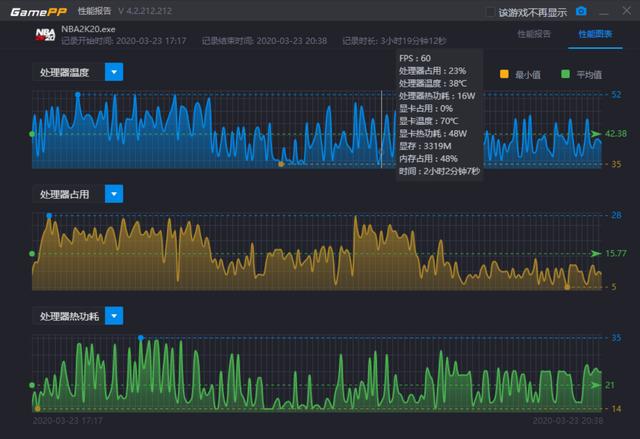This screenshot has width=640, height=439.
Task: Close the GamePP report window
Action: click(x=627, y=11)
